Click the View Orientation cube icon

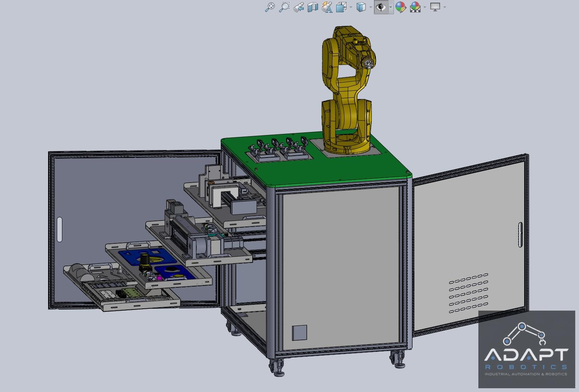pos(341,7)
